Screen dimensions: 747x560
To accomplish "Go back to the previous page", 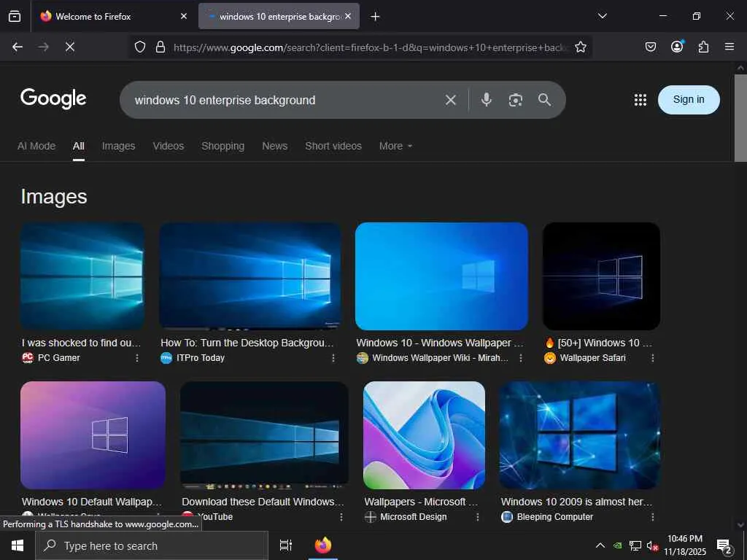I will point(18,47).
